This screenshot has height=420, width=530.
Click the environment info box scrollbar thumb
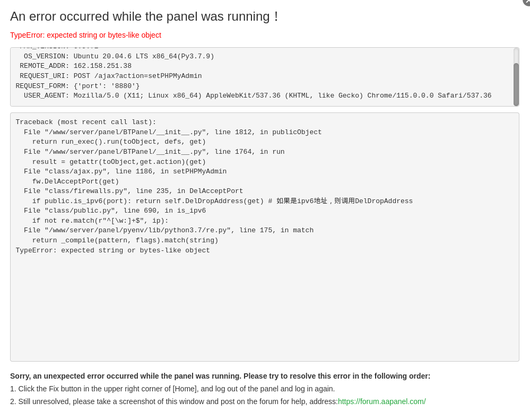pyautogui.click(x=516, y=84)
